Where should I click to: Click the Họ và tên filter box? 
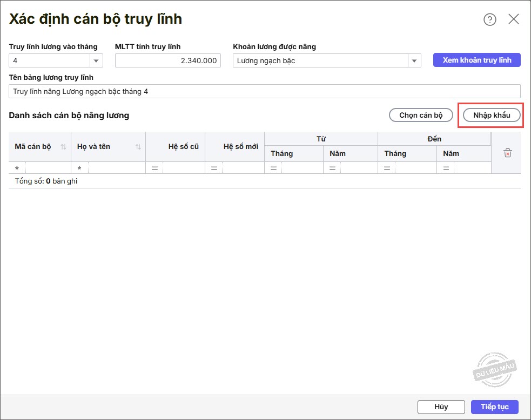[116, 168]
